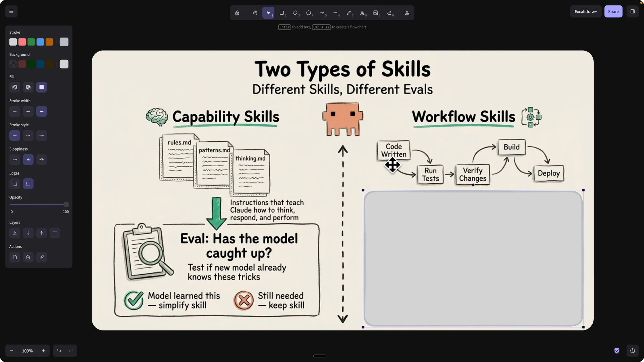Set stroke width to extra bold
Image resolution: width=644 pixels, height=362 pixels.
pyautogui.click(x=42, y=111)
